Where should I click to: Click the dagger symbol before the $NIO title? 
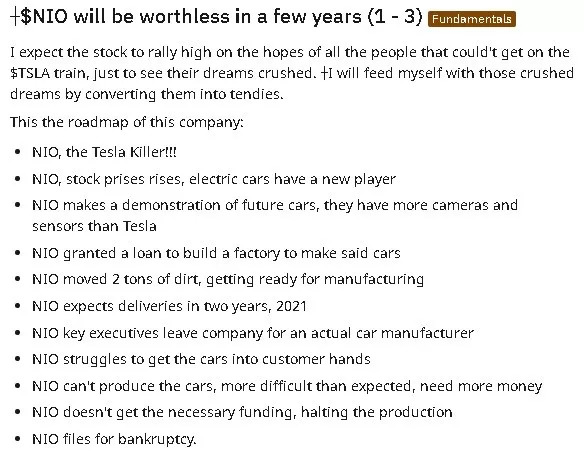pos(15,17)
